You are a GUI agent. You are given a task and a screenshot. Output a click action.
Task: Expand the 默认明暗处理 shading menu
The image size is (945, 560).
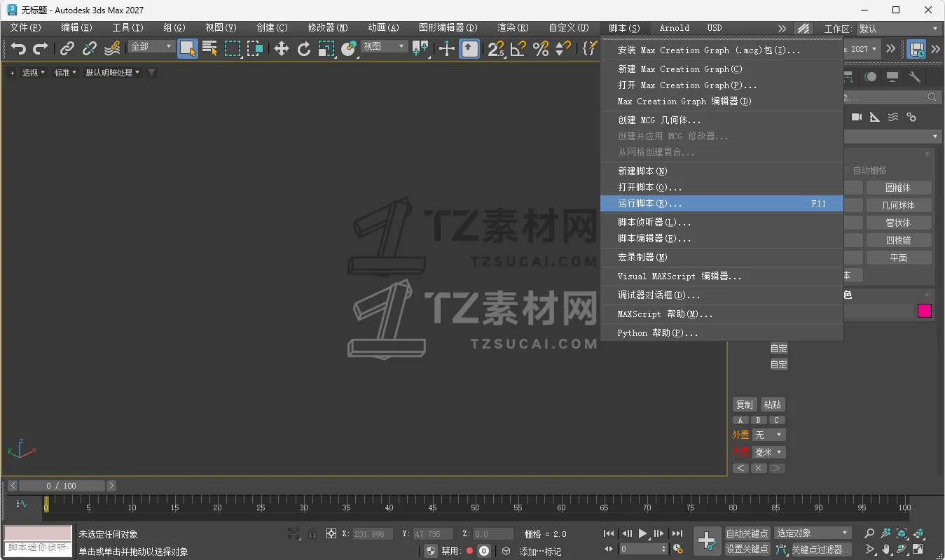[113, 72]
